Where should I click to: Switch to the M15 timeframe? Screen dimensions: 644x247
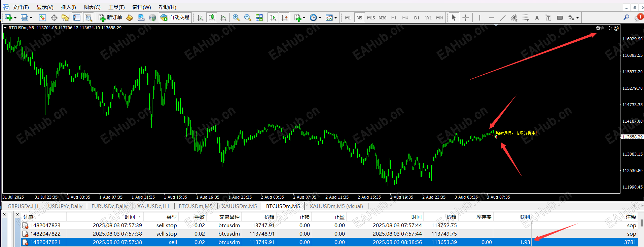[x=371, y=17]
